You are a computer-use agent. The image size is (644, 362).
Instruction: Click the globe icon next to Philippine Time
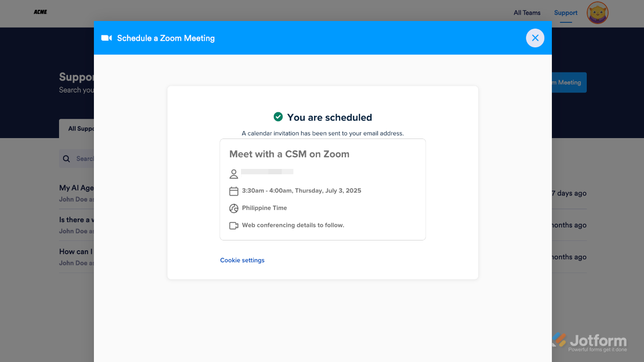[233, 208]
